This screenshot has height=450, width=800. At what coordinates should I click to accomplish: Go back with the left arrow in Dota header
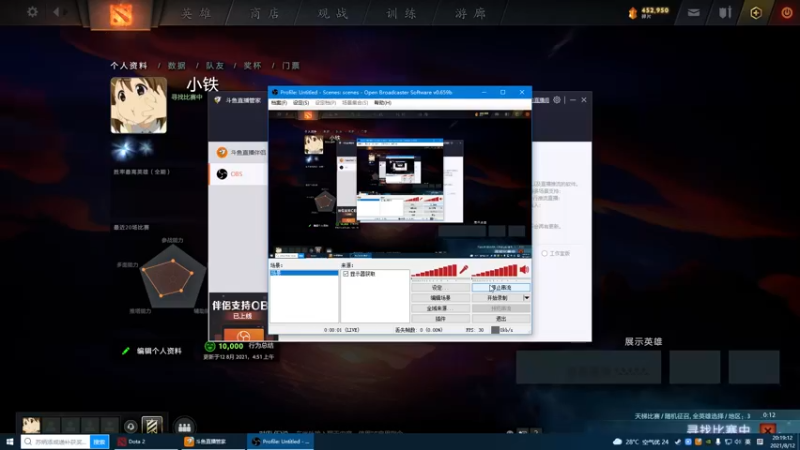pos(56,12)
